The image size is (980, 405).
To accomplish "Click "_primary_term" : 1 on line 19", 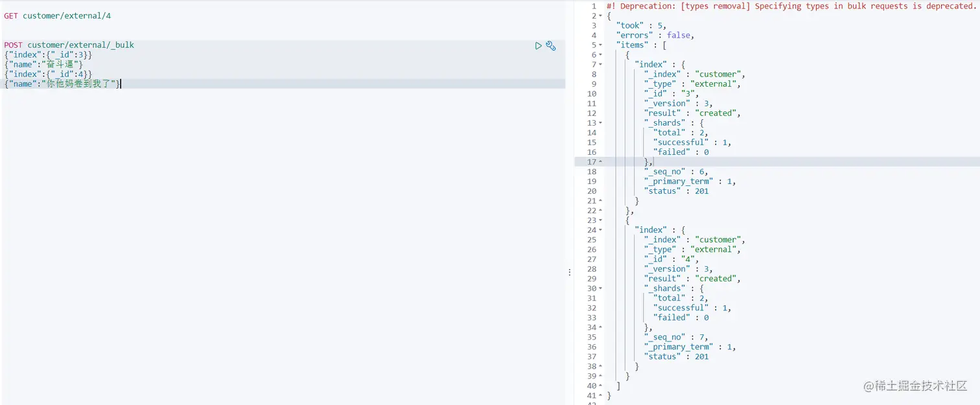I will pyautogui.click(x=690, y=181).
